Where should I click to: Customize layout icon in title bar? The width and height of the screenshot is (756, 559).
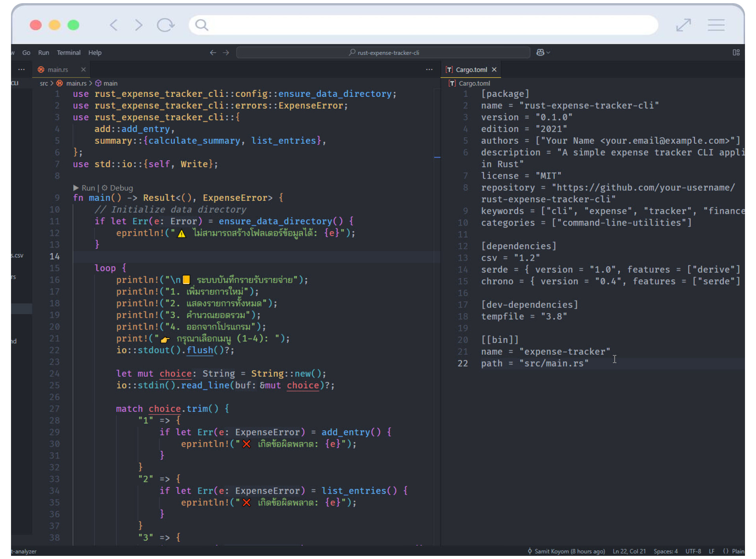(736, 52)
